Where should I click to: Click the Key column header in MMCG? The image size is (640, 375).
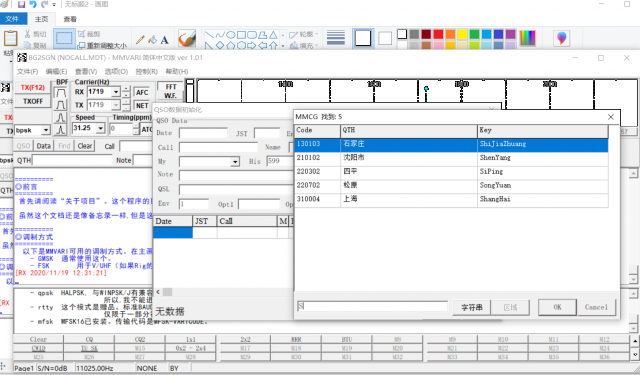click(x=542, y=131)
